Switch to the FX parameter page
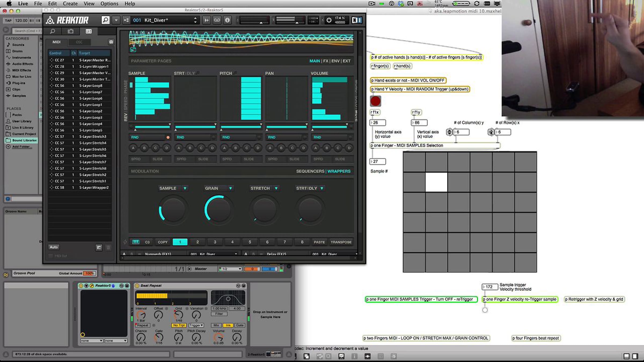This screenshot has height=362, width=644. tap(326, 61)
